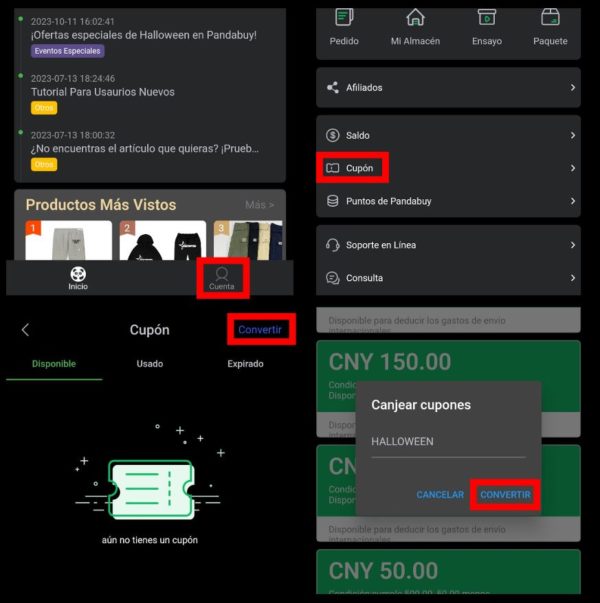Expand Soporte en Línea chevron
This screenshot has height=603, width=600.
572,245
